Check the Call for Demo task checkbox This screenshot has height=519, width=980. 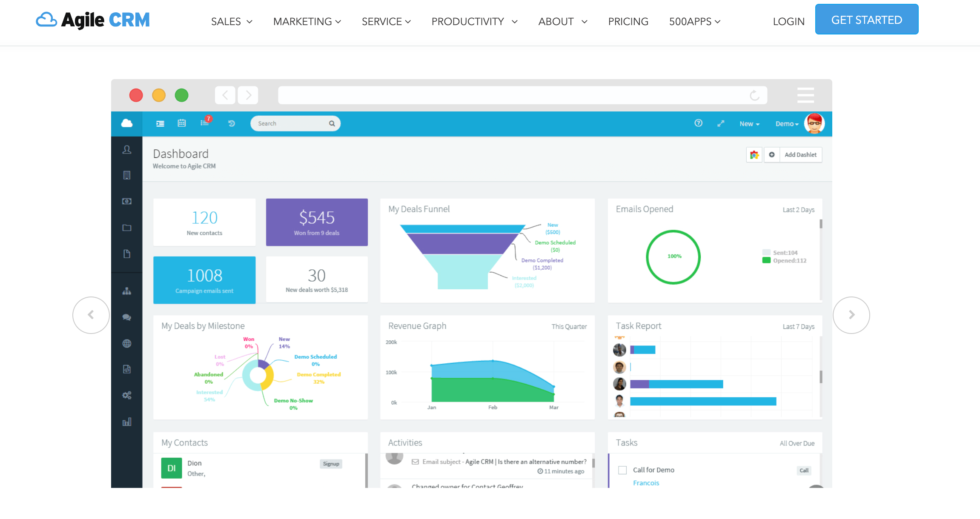click(x=622, y=470)
